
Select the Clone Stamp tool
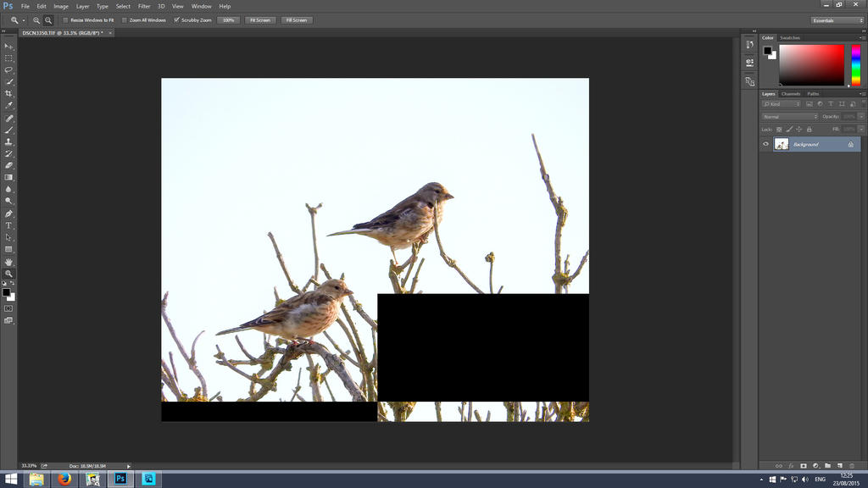tap(9, 141)
